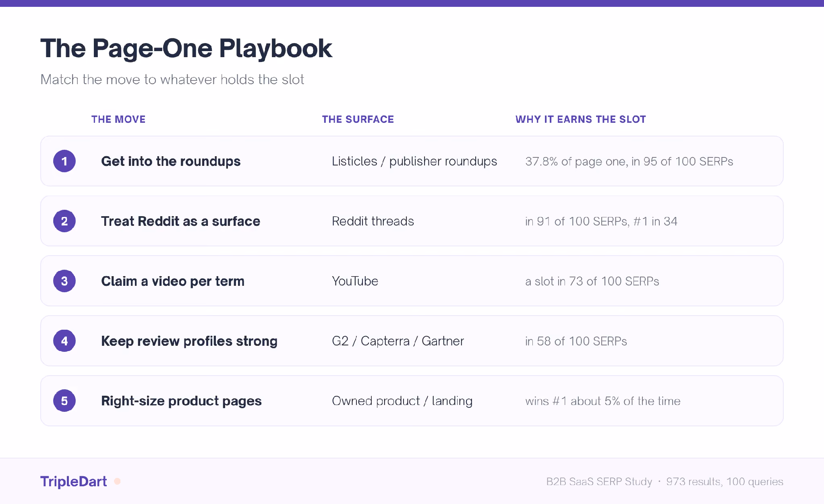Click the number 5 circle badge
Viewport: 824px width, 504px height.
tap(64, 401)
